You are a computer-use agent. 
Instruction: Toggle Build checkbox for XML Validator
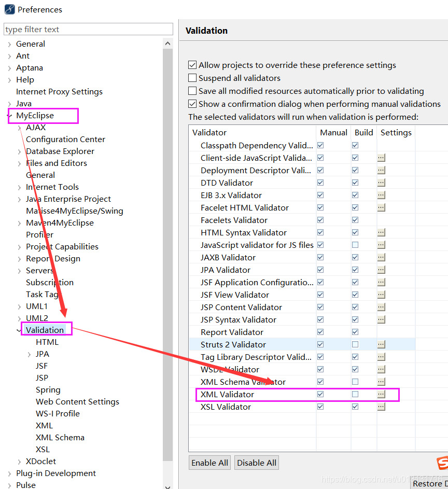click(x=355, y=394)
